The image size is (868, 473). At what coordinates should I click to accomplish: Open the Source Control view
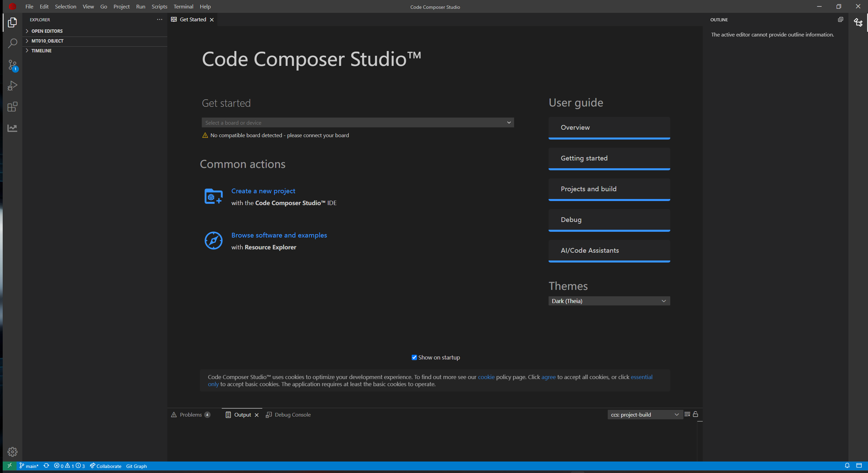[13, 65]
